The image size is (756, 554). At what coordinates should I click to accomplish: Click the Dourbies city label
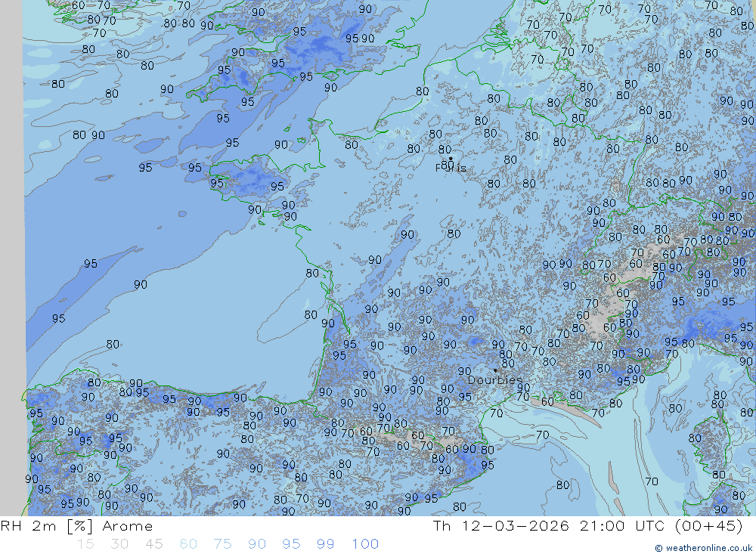(495, 380)
